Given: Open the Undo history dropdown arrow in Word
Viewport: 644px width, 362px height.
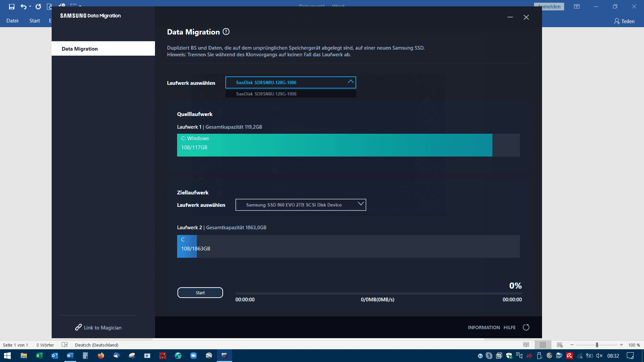Looking at the screenshot, I should tap(30, 6).
